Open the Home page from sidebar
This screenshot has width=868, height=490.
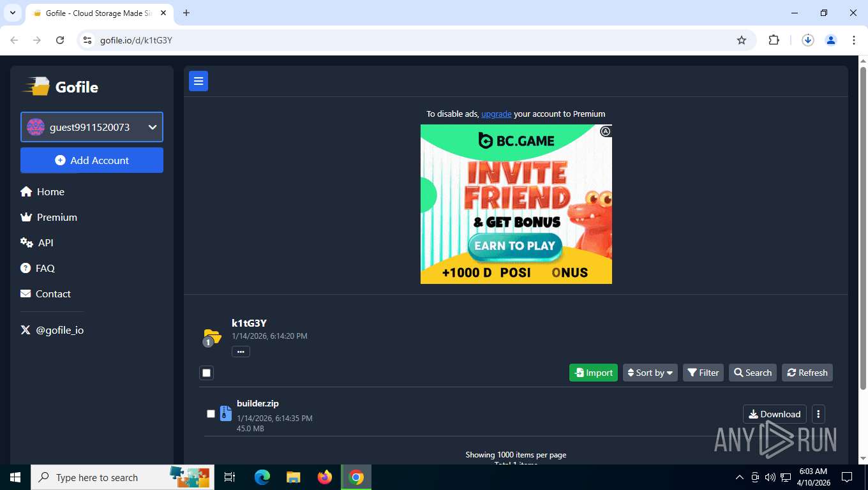coord(42,191)
